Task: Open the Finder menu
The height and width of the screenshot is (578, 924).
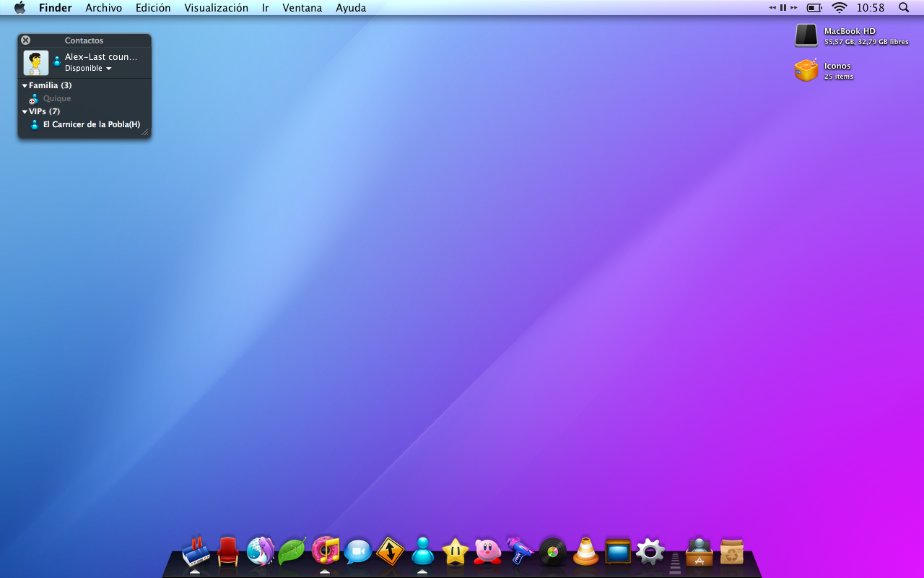Action: [x=56, y=8]
